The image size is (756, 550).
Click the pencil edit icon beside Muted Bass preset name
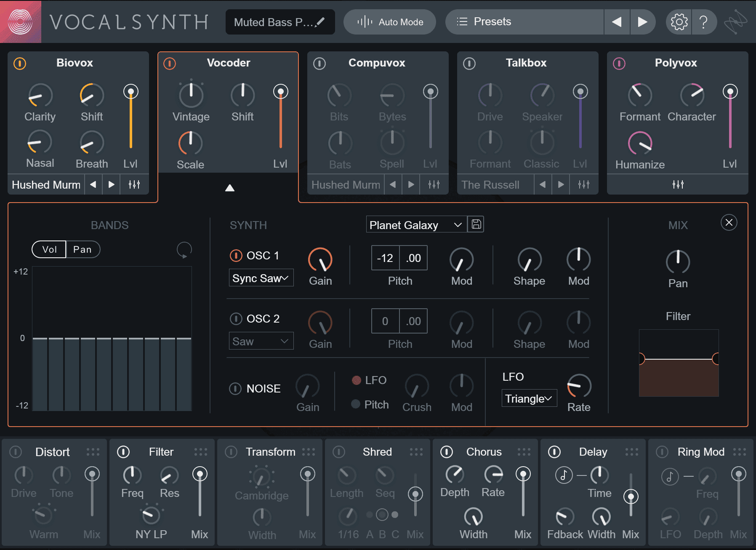coord(320,21)
